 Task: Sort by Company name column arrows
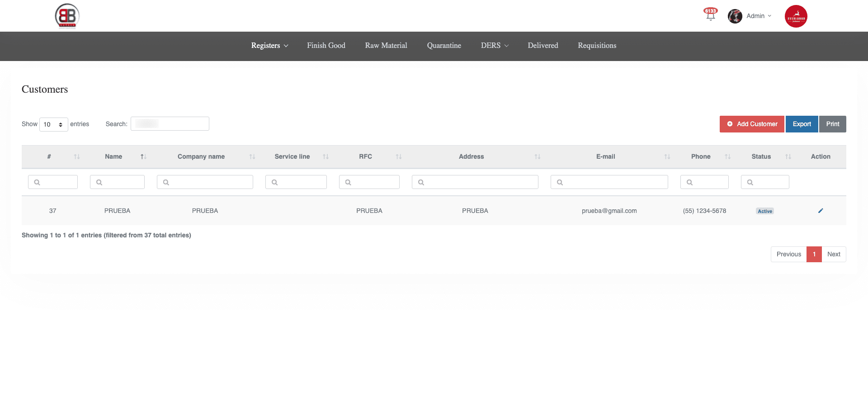(252, 157)
